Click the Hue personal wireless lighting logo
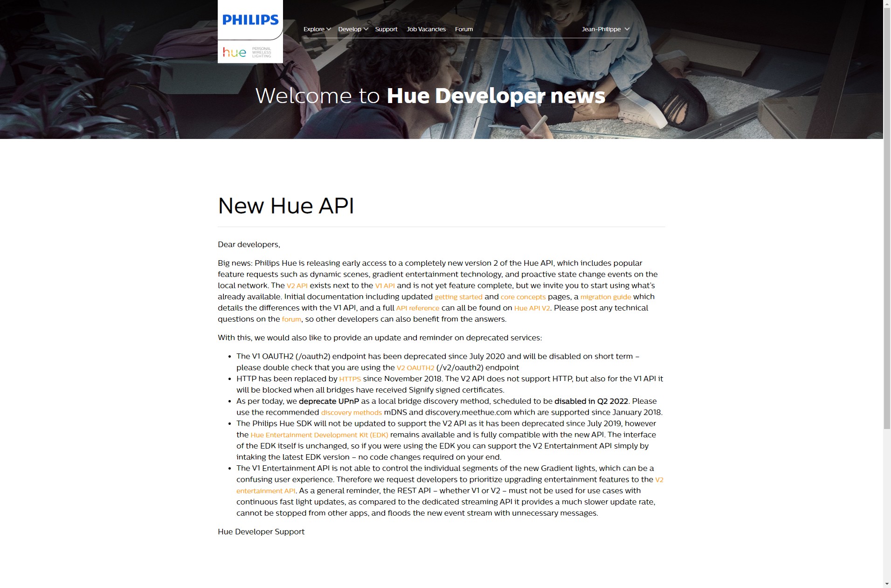Image resolution: width=891 pixels, height=588 pixels. (247, 52)
